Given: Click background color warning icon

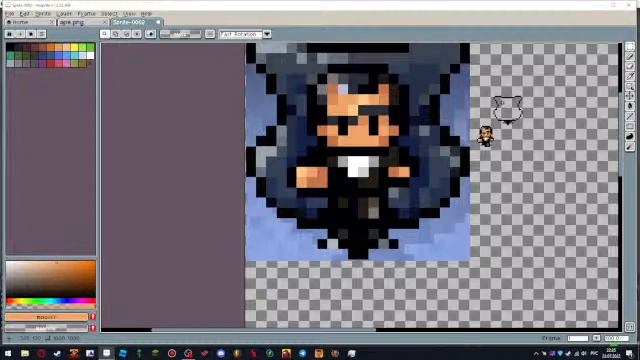Looking at the screenshot, I should 93,328.
